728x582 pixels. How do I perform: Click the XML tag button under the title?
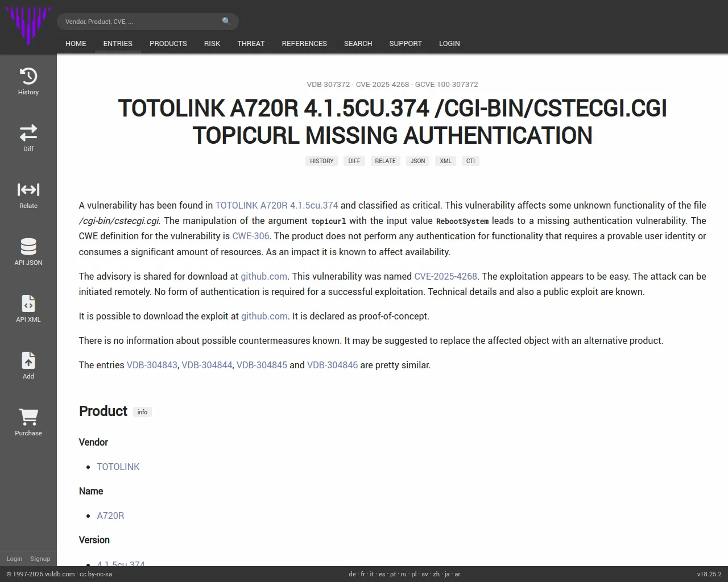(445, 161)
